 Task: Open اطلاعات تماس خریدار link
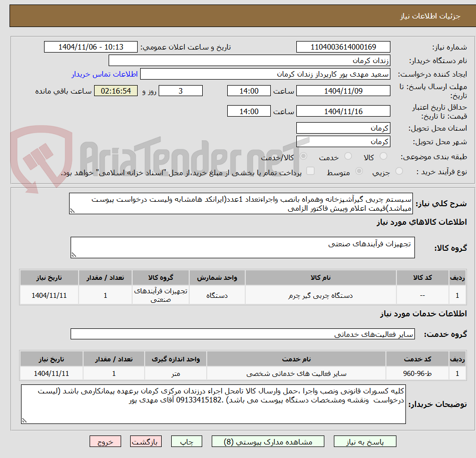click(x=105, y=74)
